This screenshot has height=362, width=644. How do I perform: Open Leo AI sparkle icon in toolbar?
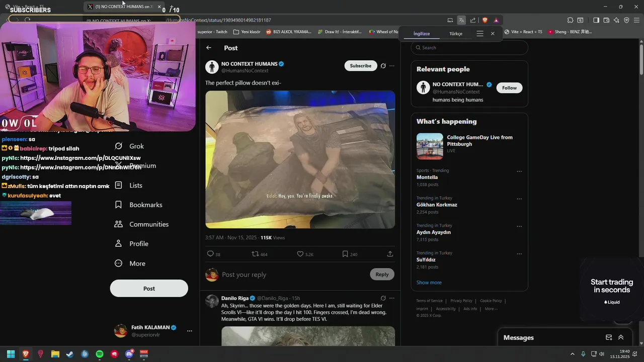tap(616, 20)
